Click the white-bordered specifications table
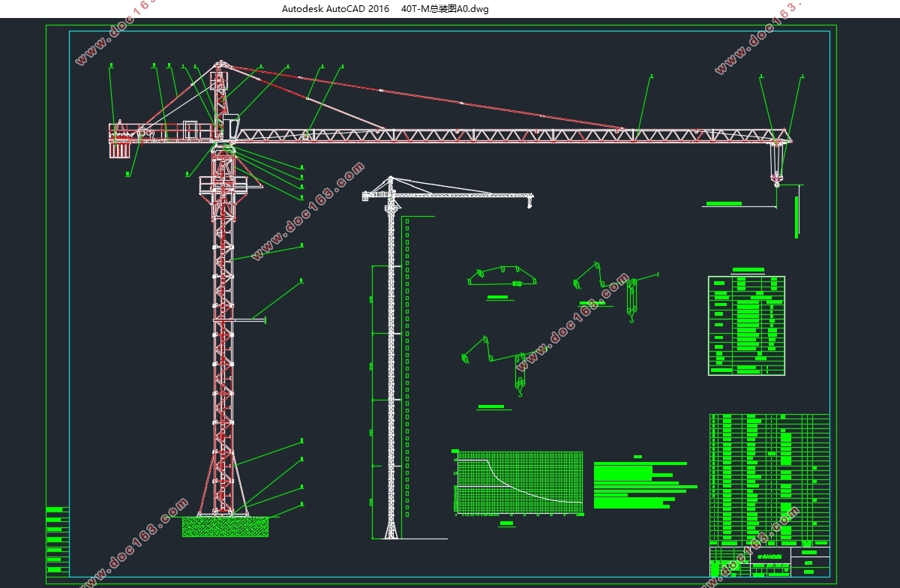This screenshot has height=588, width=900. pyautogui.click(x=746, y=325)
